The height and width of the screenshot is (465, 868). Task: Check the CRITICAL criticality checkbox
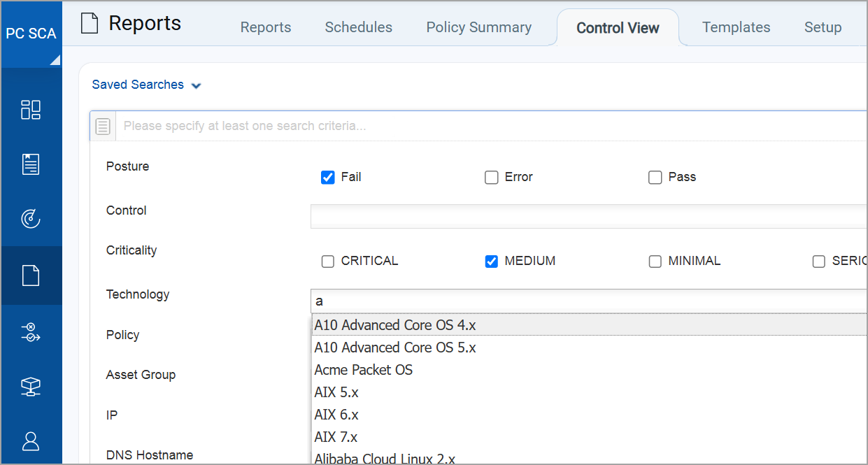coord(327,262)
